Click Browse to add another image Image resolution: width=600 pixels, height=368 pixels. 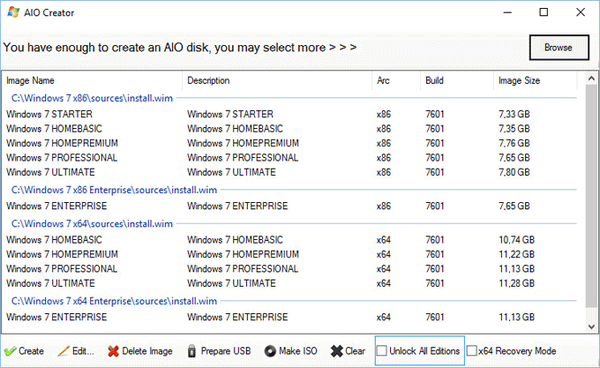(x=559, y=47)
